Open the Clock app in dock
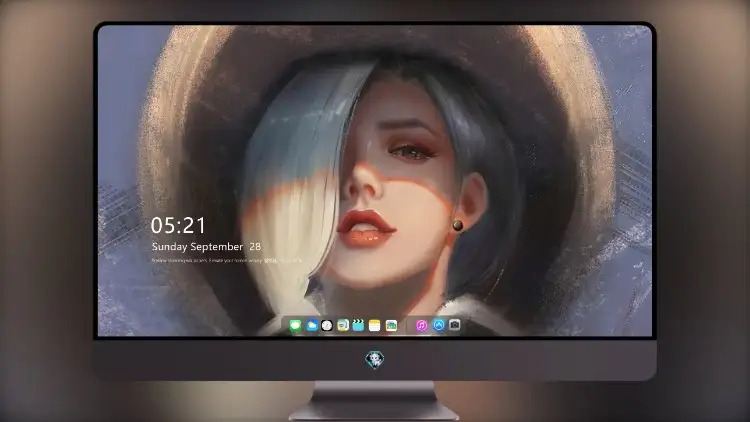The image size is (750, 422). point(327,326)
